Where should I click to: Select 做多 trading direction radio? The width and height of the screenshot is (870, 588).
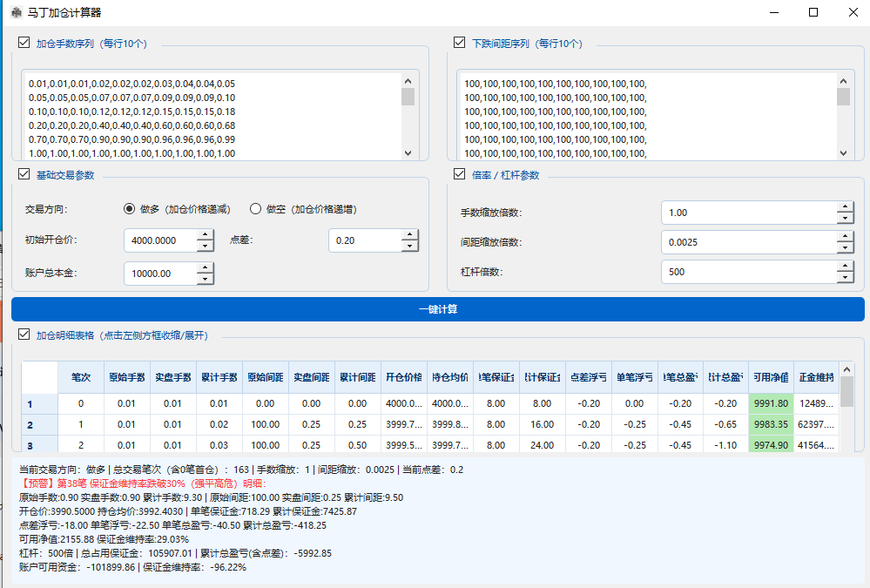click(129, 209)
